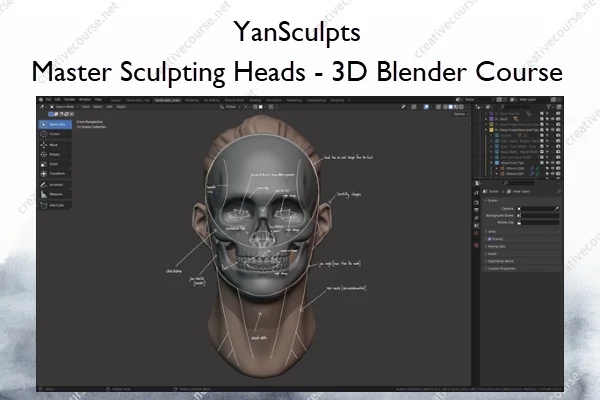Expand the Custom Properties panel

coord(522,269)
